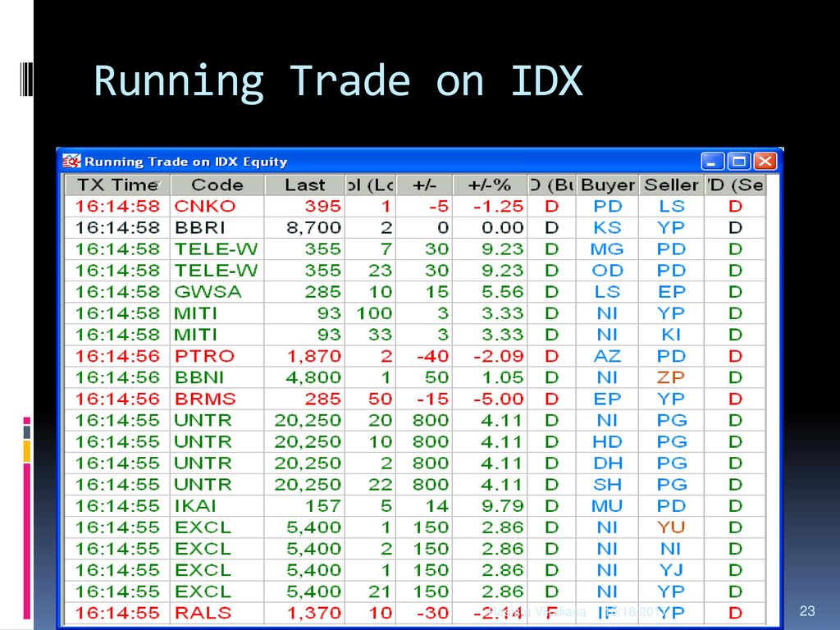Click the last price 1,870

[x=313, y=356]
